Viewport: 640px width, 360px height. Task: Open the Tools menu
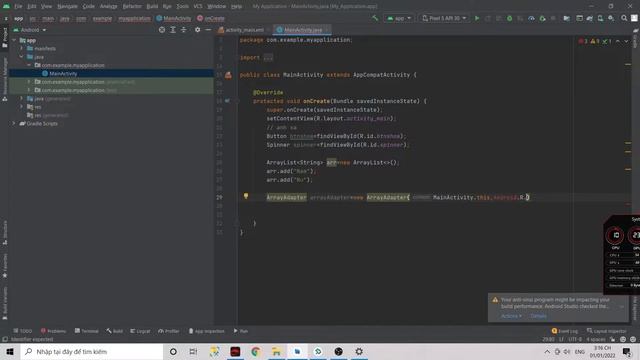[x=182, y=6]
